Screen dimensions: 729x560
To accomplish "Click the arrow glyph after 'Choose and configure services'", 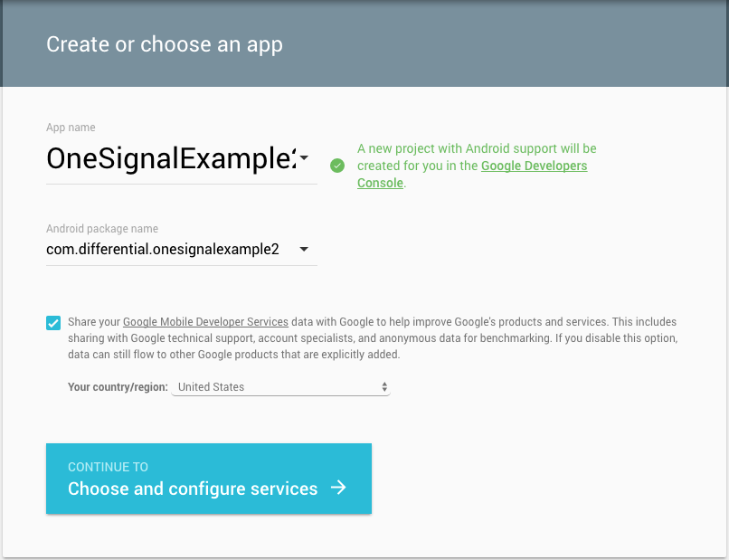I will [337, 487].
